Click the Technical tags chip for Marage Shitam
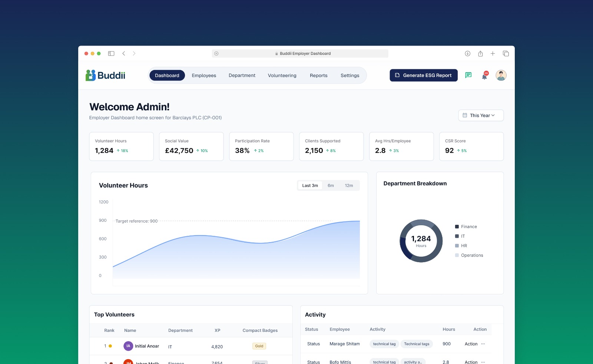Image resolution: width=593 pixels, height=364 pixels. (x=417, y=344)
